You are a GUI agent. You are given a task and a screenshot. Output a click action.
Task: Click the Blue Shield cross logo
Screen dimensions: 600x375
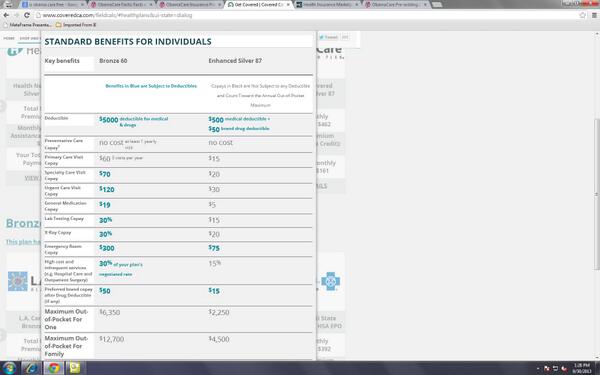pyautogui.click(x=331, y=281)
